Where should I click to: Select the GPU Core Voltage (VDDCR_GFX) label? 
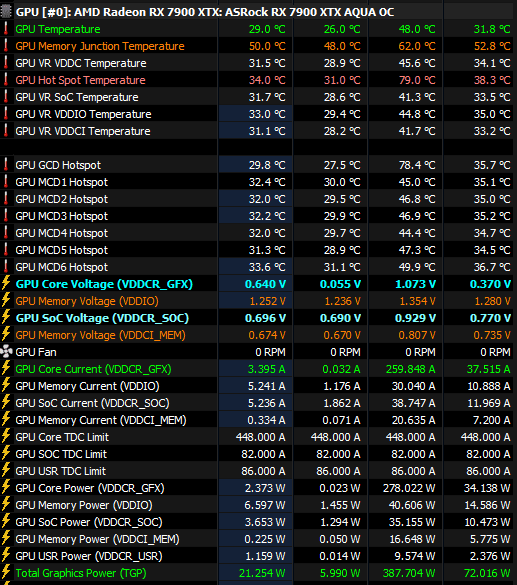pos(104,284)
